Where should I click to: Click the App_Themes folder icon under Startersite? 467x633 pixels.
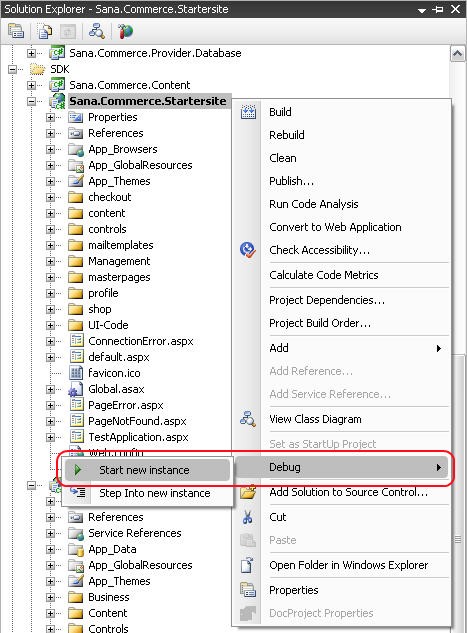pyautogui.click(x=76, y=180)
